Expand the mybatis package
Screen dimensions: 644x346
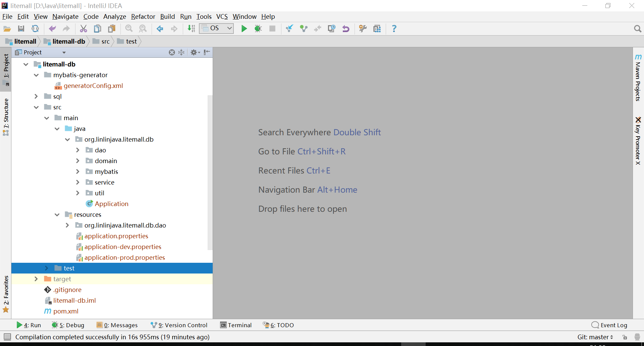pos(78,171)
